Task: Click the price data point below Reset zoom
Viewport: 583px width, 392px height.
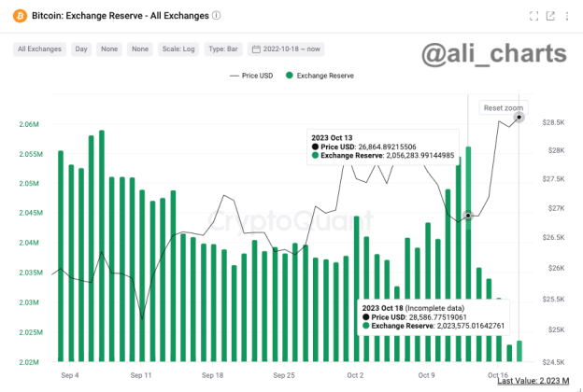Action: click(x=519, y=118)
